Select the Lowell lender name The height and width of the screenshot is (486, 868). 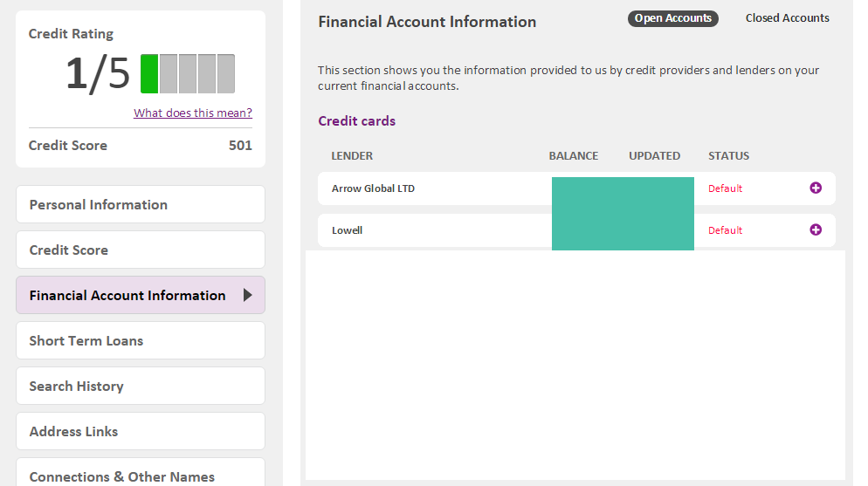(x=347, y=230)
